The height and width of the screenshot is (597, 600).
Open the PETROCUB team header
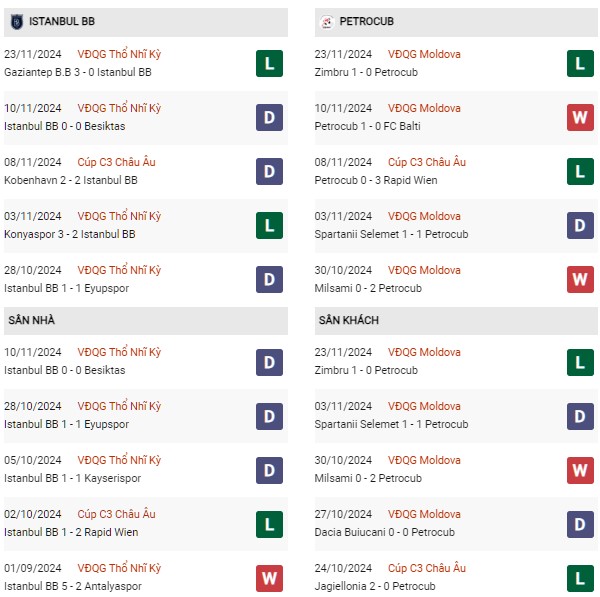(456, 22)
